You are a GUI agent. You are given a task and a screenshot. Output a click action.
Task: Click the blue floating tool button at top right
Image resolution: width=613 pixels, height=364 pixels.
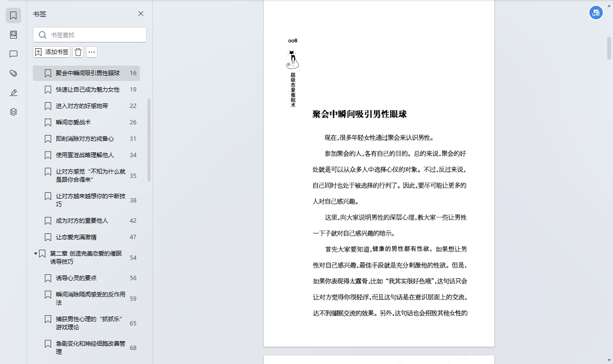click(x=596, y=13)
